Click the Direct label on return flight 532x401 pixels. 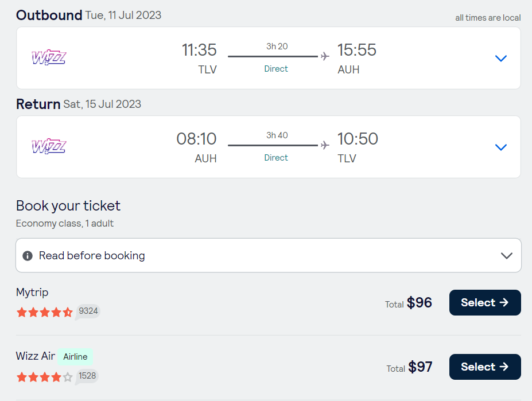click(x=276, y=158)
